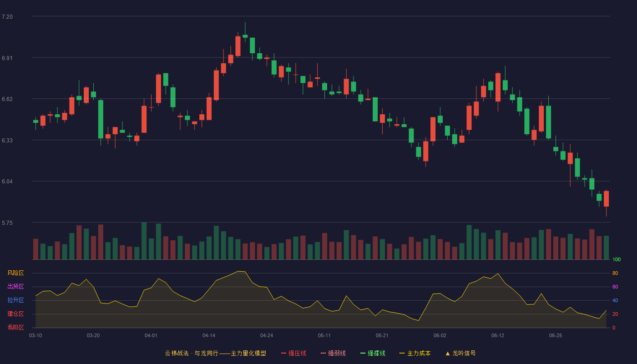Select the 出货区 zone label

pyautogui.click(x=16, y=287)
